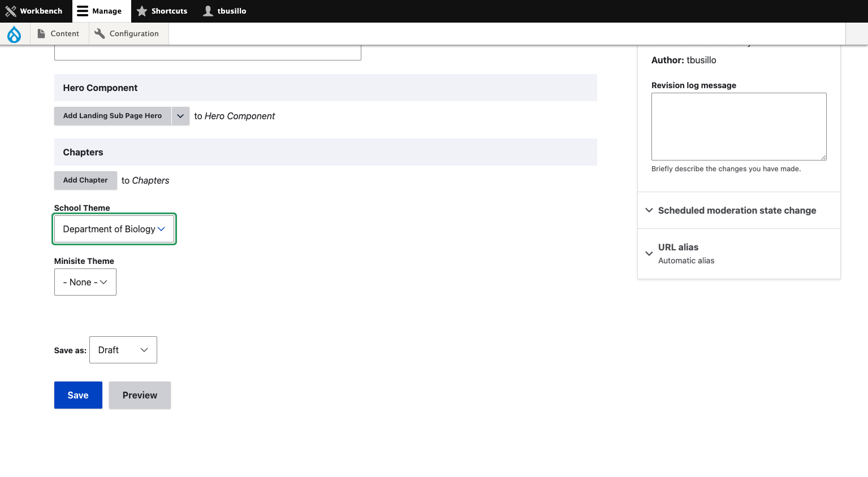This screenshot has height=477, width=868.
Task: Click the 'Author: tbusillo' text
Action: pos(684,60)
